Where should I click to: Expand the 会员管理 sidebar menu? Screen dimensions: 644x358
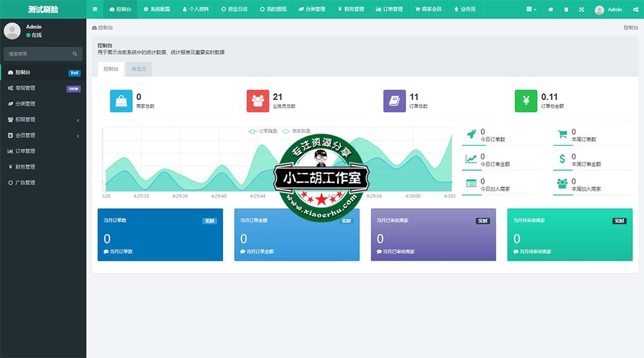43,135
